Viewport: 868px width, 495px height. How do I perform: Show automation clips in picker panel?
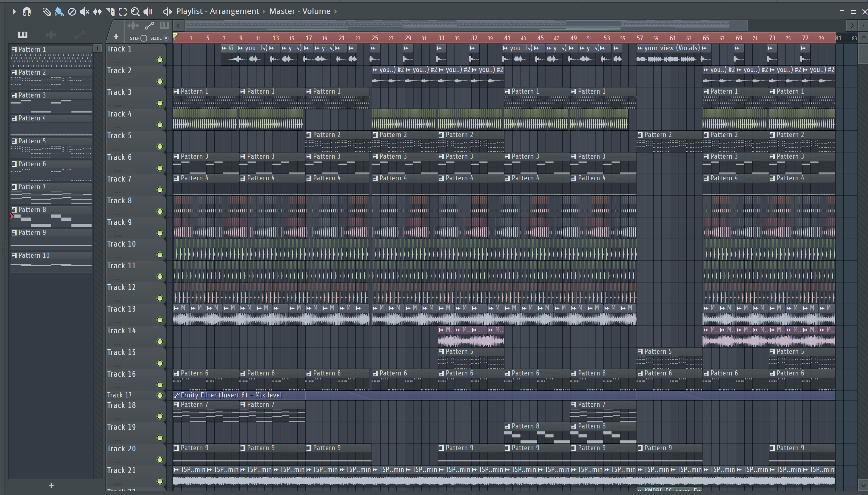click(80, 34)
